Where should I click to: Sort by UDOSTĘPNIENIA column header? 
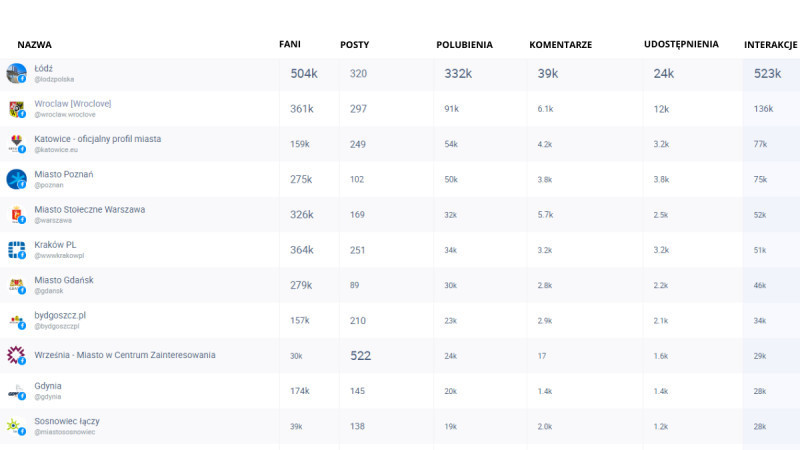pyautogui.click(x=681, y=44)
